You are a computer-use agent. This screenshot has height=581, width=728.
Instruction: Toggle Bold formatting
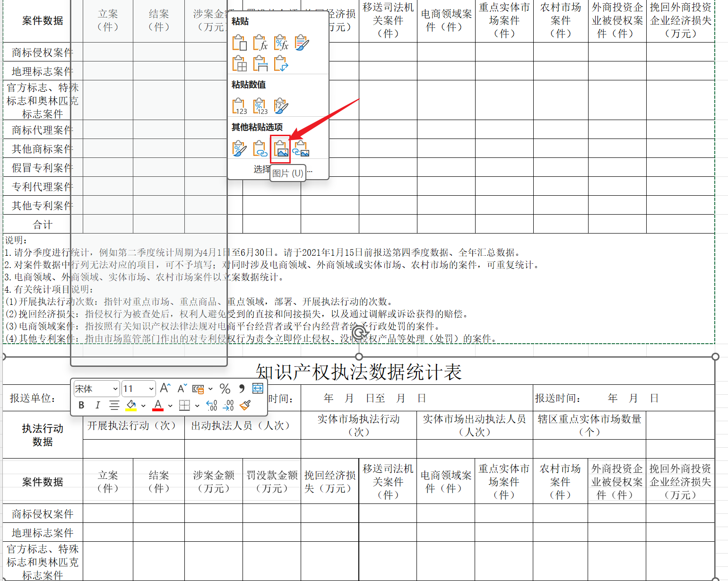point(81,405)
